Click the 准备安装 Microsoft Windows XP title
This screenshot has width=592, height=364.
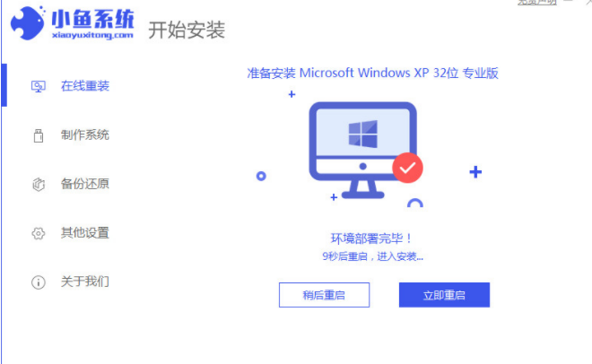(372, 73)
